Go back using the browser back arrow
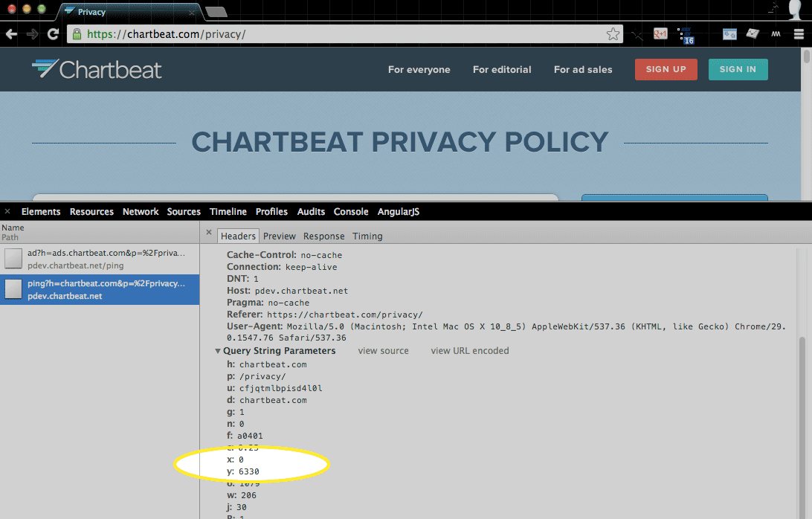The image size is (812, 519). pyautogui.click(x=11, y=34)
